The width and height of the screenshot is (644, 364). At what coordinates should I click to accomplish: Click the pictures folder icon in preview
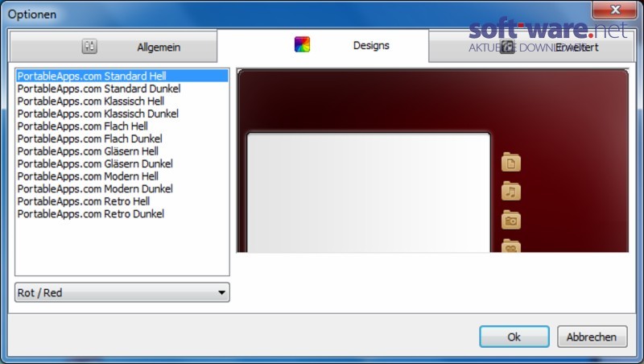tap(511, 220)
